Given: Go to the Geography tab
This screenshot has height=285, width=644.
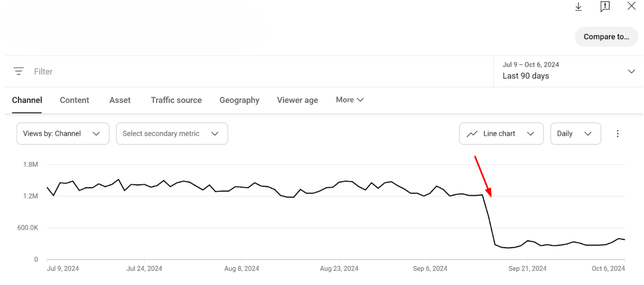Looking at the screenshot, I should (x=239, y=100).
